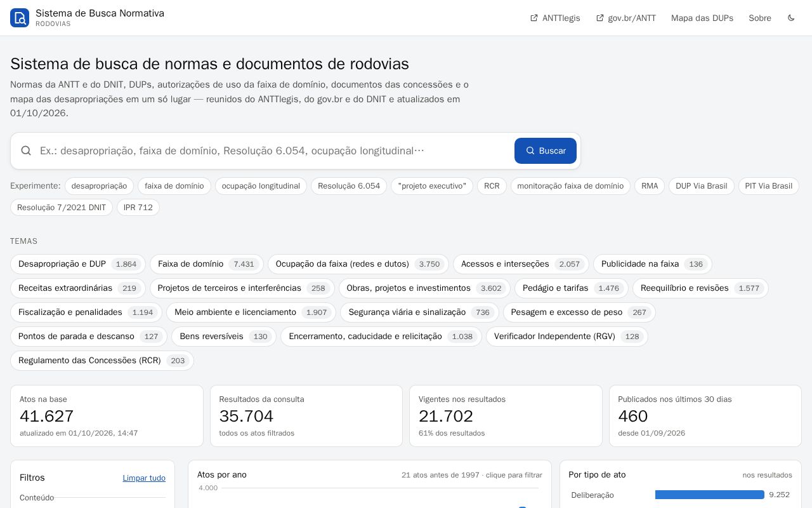
Task: Filter by Pesagem e excesso de peso
Action: click(x=579, y=312)
